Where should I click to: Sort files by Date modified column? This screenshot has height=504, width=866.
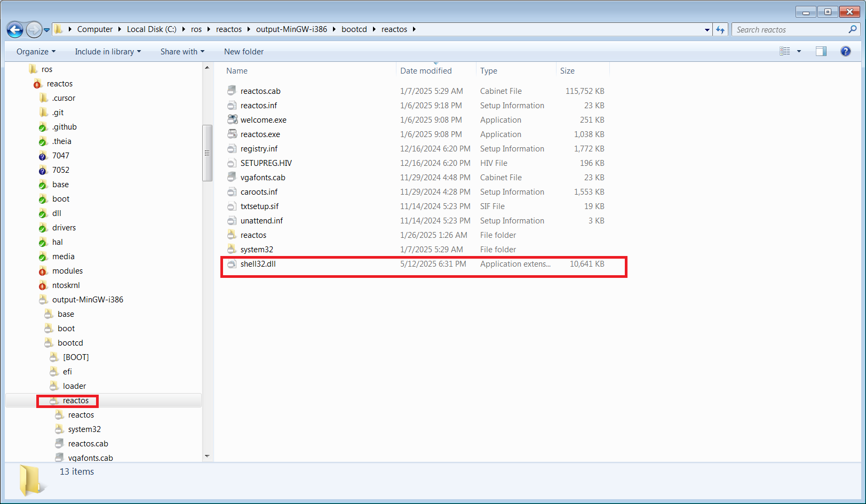[x=426, y=71]
